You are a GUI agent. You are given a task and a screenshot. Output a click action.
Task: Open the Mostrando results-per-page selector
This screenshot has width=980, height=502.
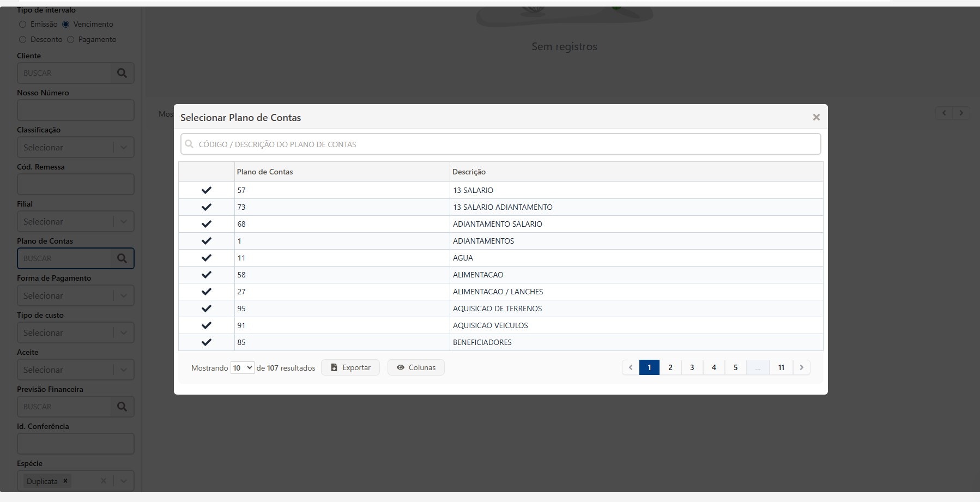(242, 368)
